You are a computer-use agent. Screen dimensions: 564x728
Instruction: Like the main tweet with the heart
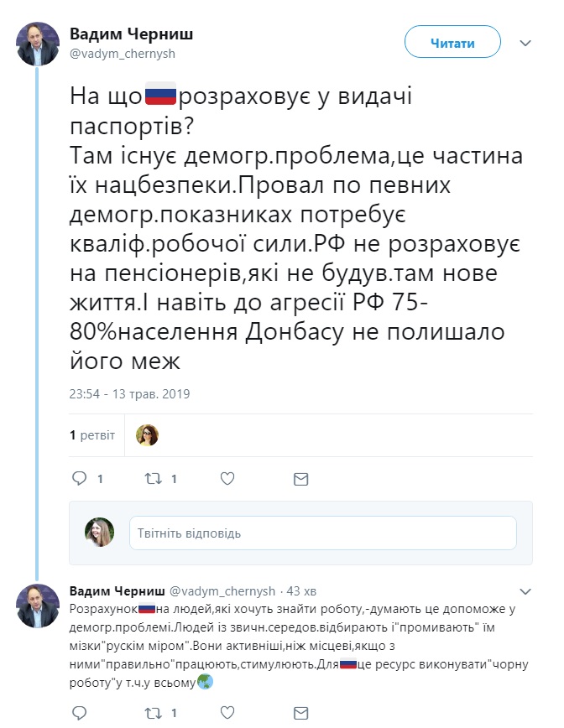coord(226,476)
